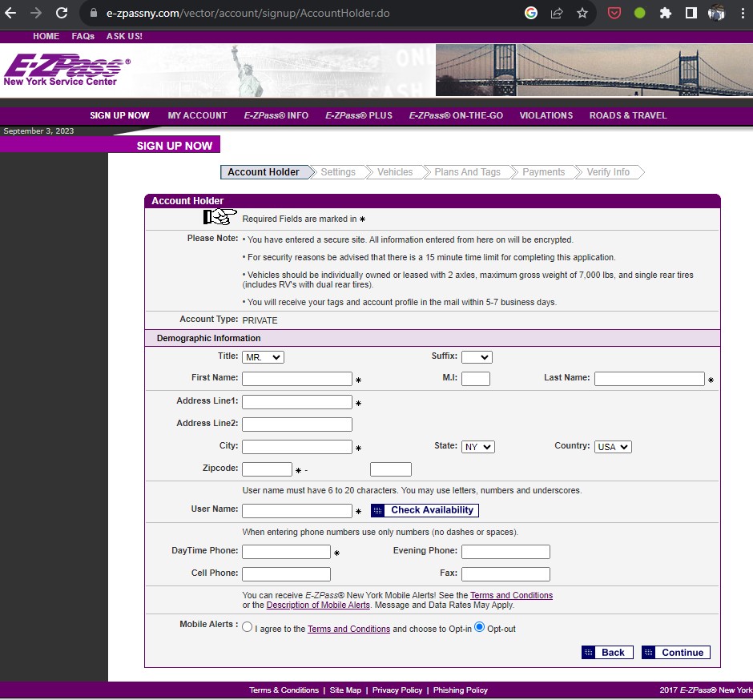
Task: Click the browser address bar URL
Action: [x=248, y=13]
